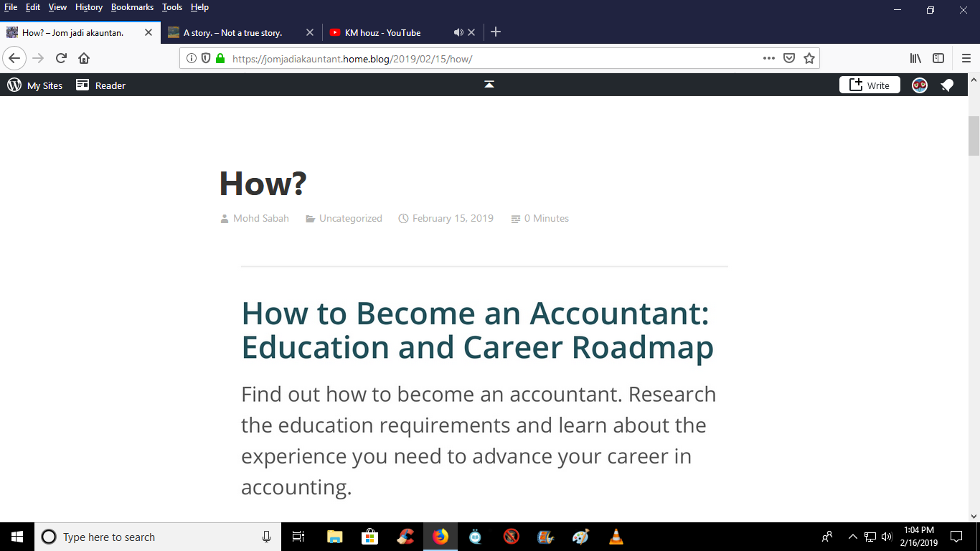
Task: Show sidebars in Firefox
Action: click(938, 59)
